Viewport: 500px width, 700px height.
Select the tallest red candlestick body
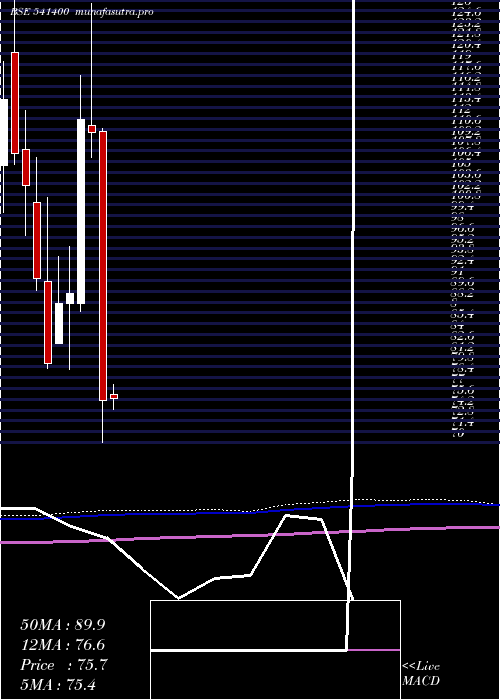click(x=103, y=266)
